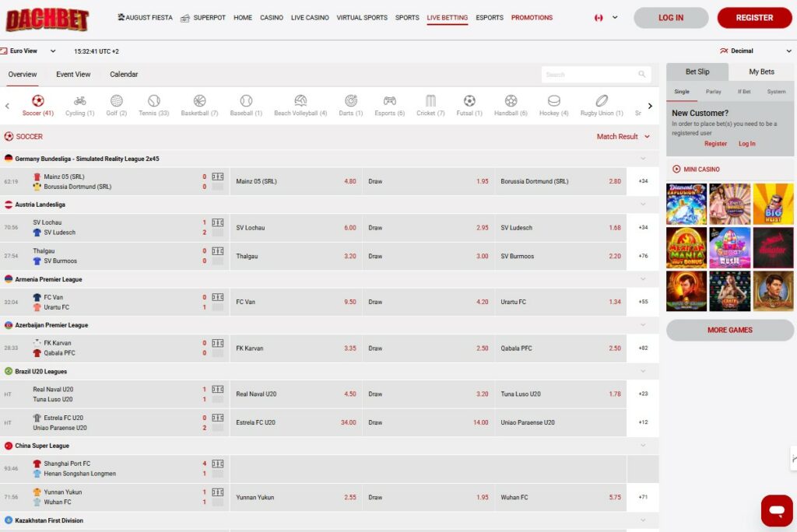Image resolution: width=797 pixels, height=532 pixels.
Task: Collapse the Armenia Premier League section
Action: [x=643, y=279]
